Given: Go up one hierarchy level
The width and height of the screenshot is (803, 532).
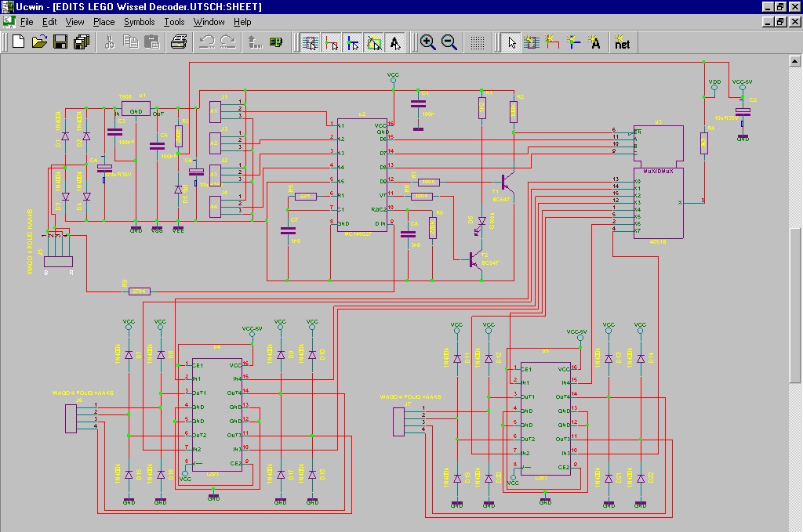Looking at the screenshot, I should tap(255, 42).
